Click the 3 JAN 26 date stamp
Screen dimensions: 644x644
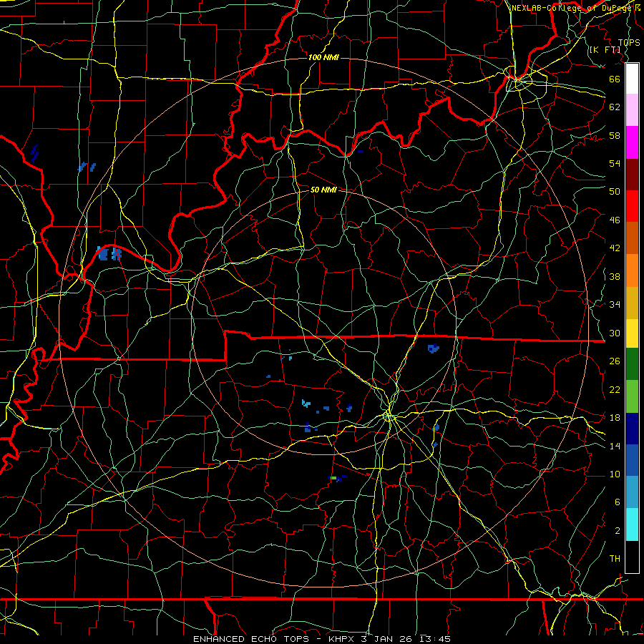388,639
